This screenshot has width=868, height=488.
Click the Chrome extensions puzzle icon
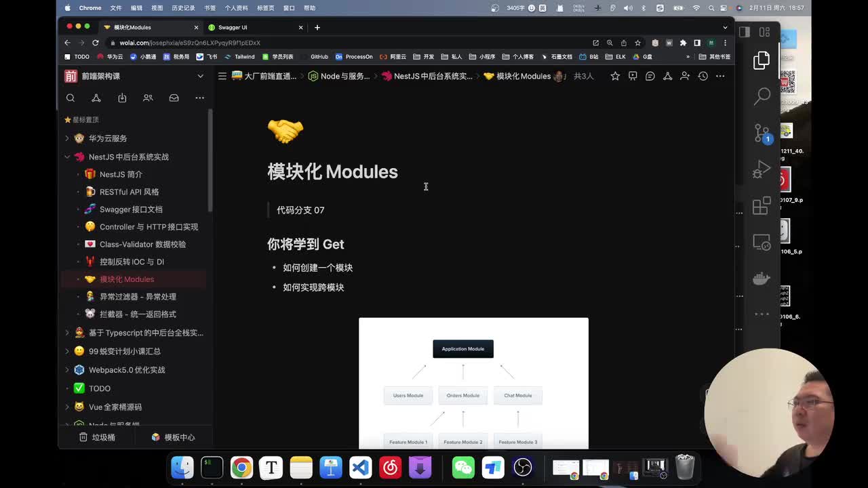(683, 43)
